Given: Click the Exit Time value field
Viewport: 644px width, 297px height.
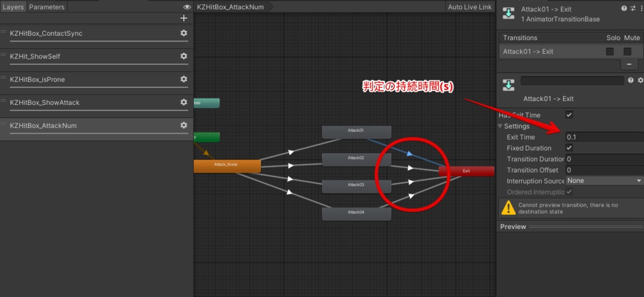Looking at the screenshot, I should 604,137.
